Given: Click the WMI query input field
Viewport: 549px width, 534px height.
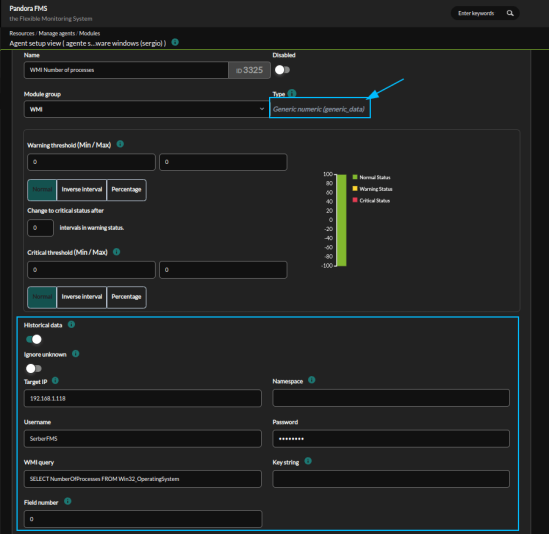Looking at the screenshot, I should click(143, 479).
